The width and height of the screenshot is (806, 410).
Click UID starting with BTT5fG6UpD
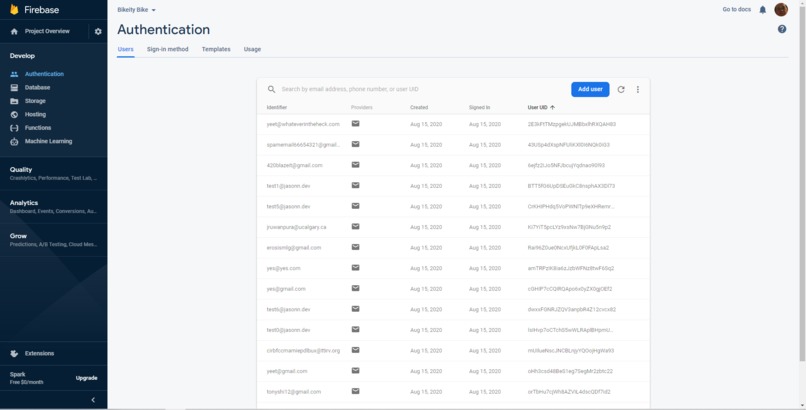(571, 186)
